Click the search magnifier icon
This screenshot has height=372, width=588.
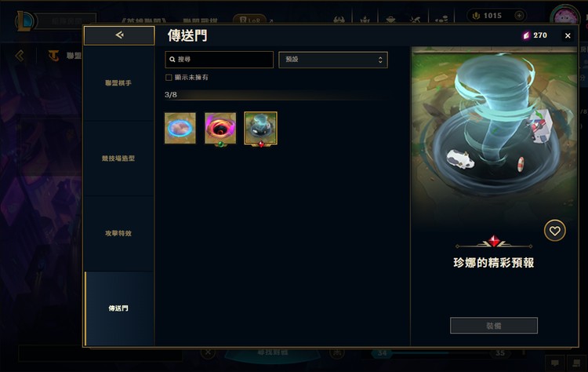[172, 60]
